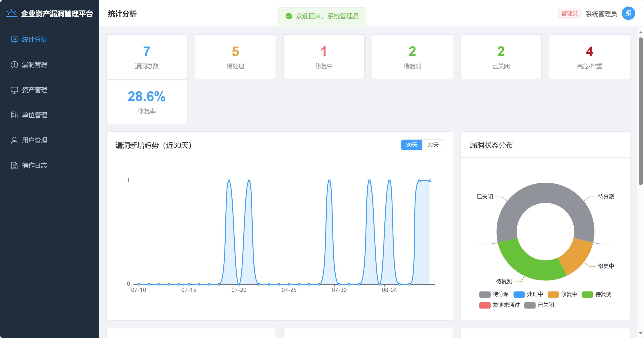This screenshot has height=338, width=644.
Task: Click the 漏洞状态分布 panel title
Action: point(491,145)
